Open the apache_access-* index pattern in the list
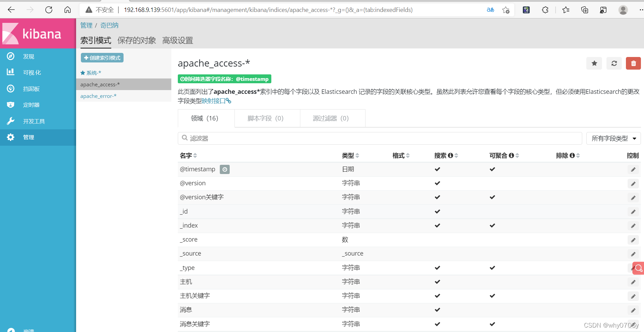Image resolution: width=644 pixels, height=332 pixels. pos(124,84)
